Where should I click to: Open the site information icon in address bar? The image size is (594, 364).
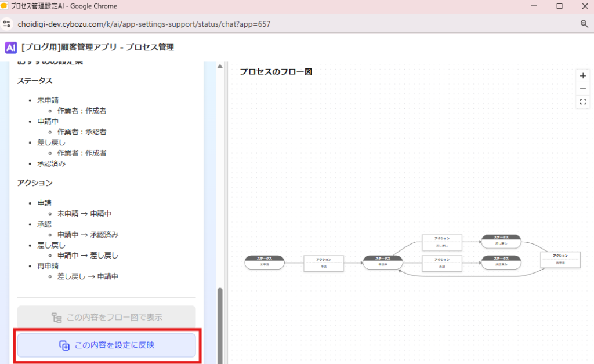tap(7, 24)
